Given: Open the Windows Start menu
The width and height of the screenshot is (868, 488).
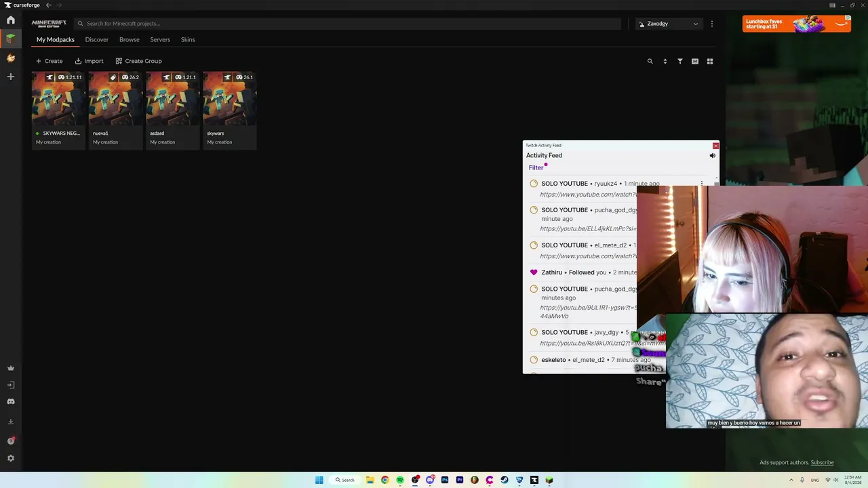Looking at the screenshot, I should [x=319, y=480].
